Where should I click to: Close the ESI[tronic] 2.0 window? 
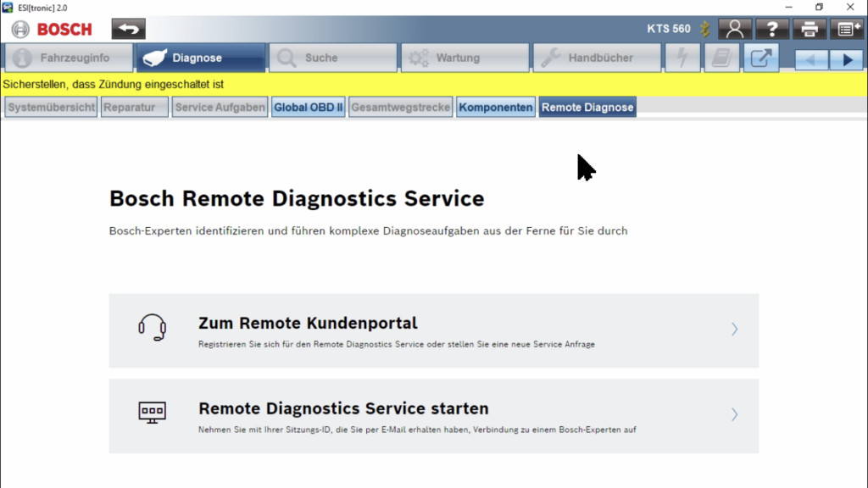click(x=850, y=7)
